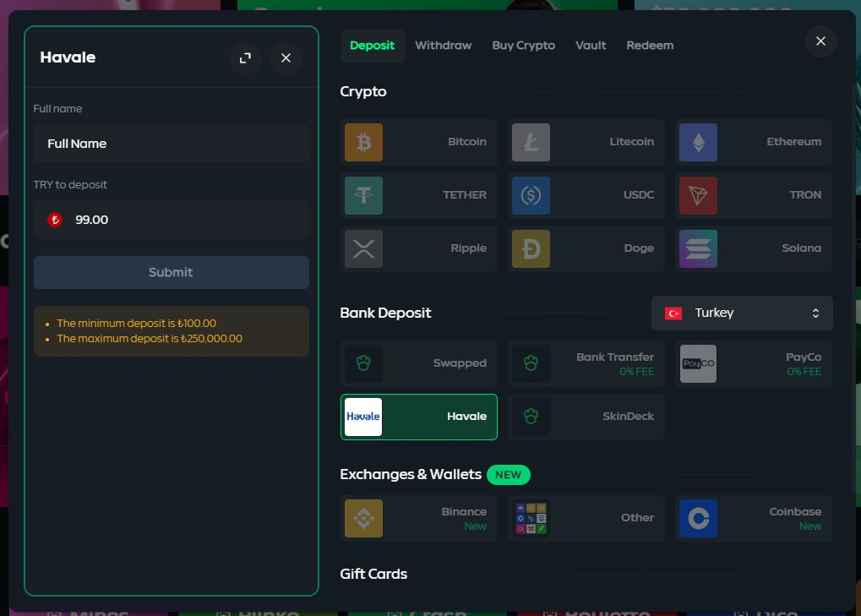Select the Solana striped icon
Screen dimensions: 861x616
tap(699, 248)
